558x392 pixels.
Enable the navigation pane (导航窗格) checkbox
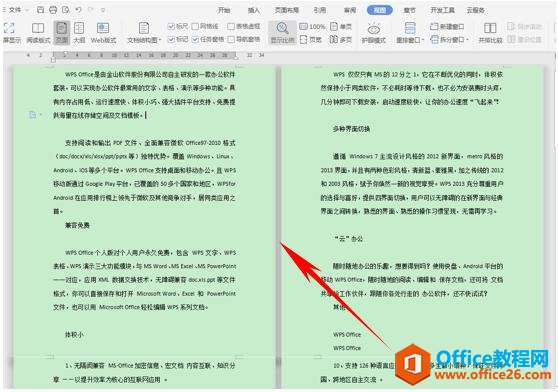point(231,39)
